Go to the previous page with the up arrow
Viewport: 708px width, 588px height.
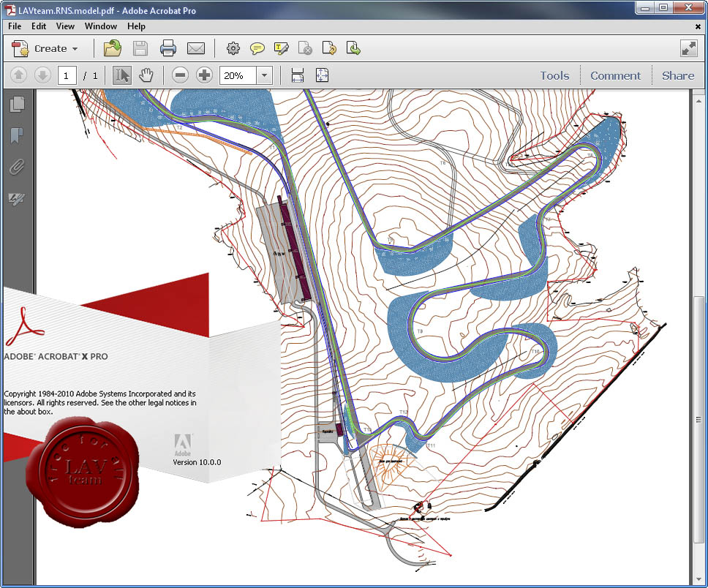(18, 75)
